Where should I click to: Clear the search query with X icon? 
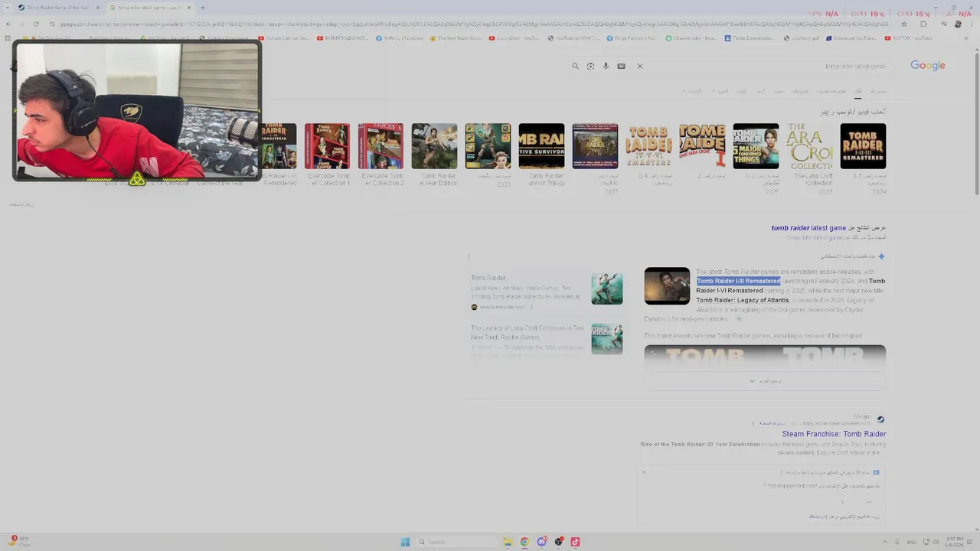pos(640,66)
